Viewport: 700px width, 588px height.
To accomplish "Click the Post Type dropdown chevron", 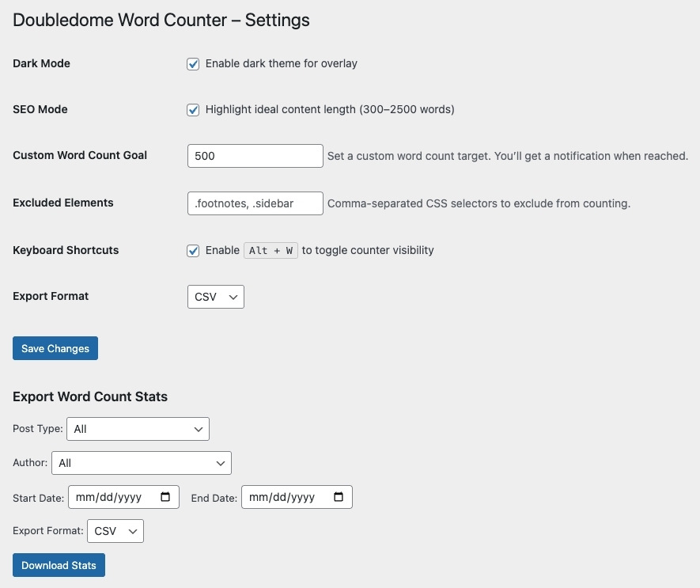I will click(x=199, y=429).
